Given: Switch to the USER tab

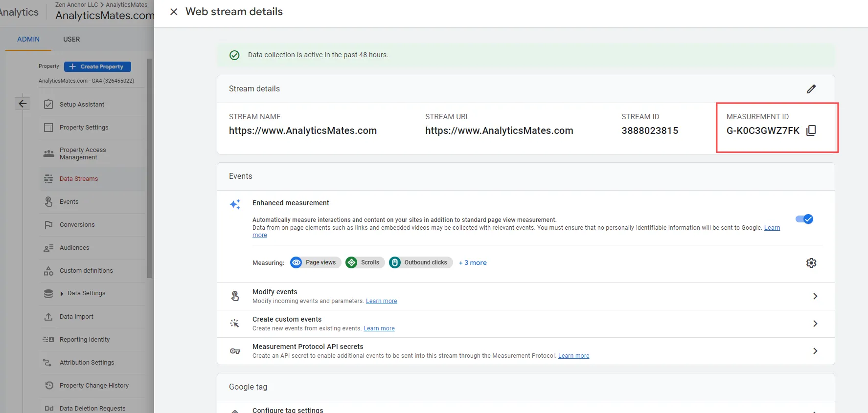Looking at the screenshot, I should pos(71,39).
